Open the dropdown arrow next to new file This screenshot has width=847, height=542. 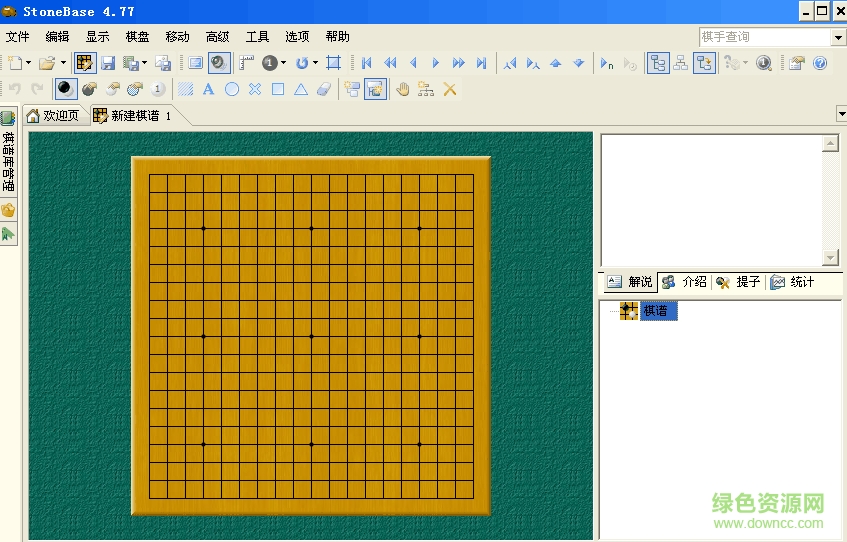29,63
